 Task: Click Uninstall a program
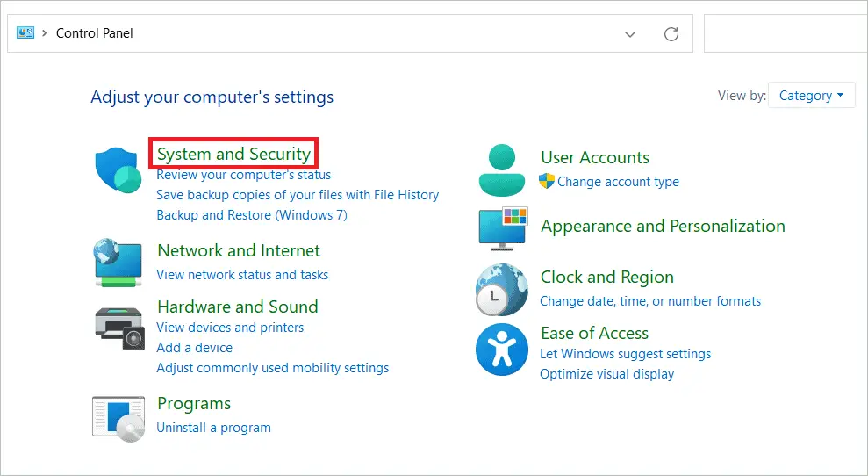[x=213, y=427]
